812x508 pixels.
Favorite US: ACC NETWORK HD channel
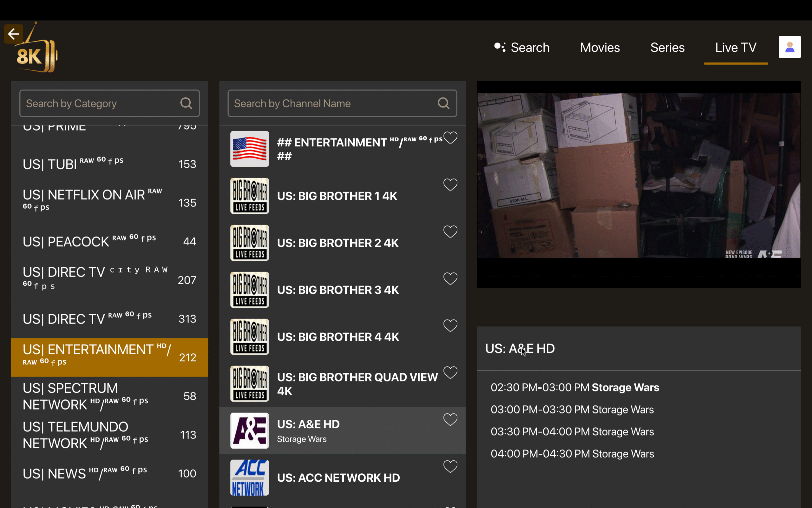(x=450, y=467)
